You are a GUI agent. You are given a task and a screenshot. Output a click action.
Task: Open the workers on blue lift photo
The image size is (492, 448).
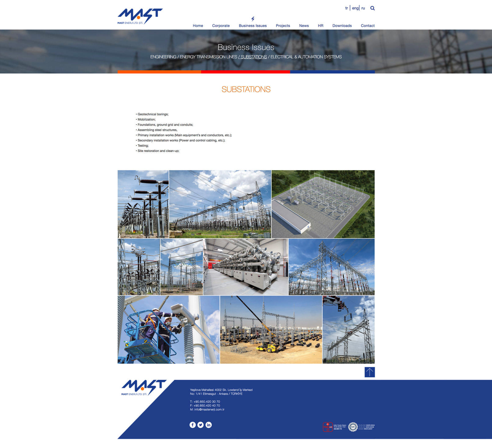pos(168,330)
